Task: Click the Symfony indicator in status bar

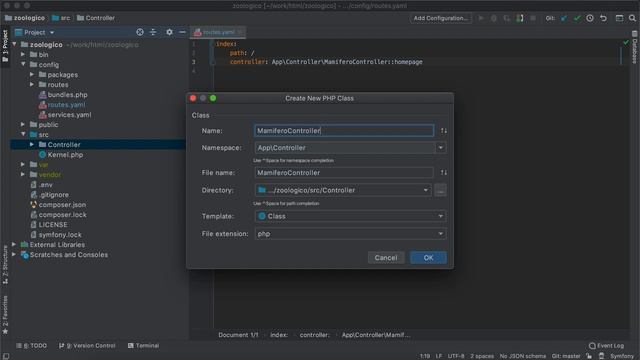Action: tap(622, 356)
